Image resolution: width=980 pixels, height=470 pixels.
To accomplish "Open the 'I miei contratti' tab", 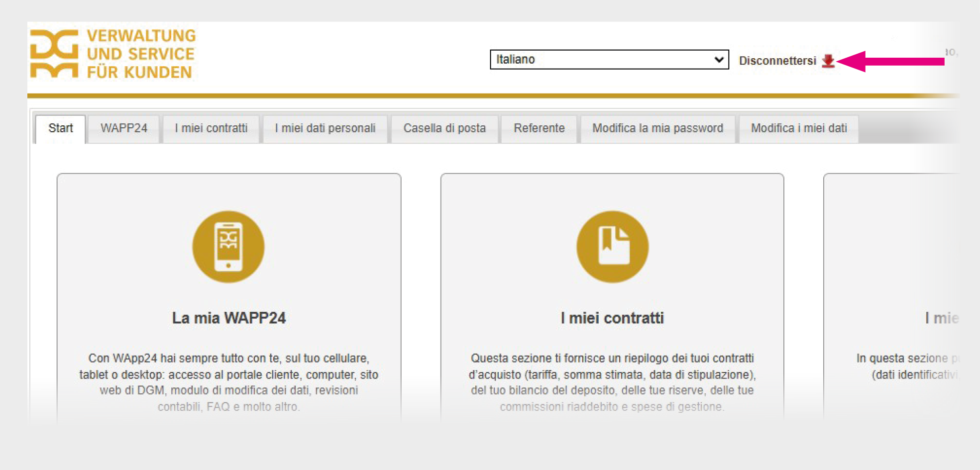I will 211,128.
